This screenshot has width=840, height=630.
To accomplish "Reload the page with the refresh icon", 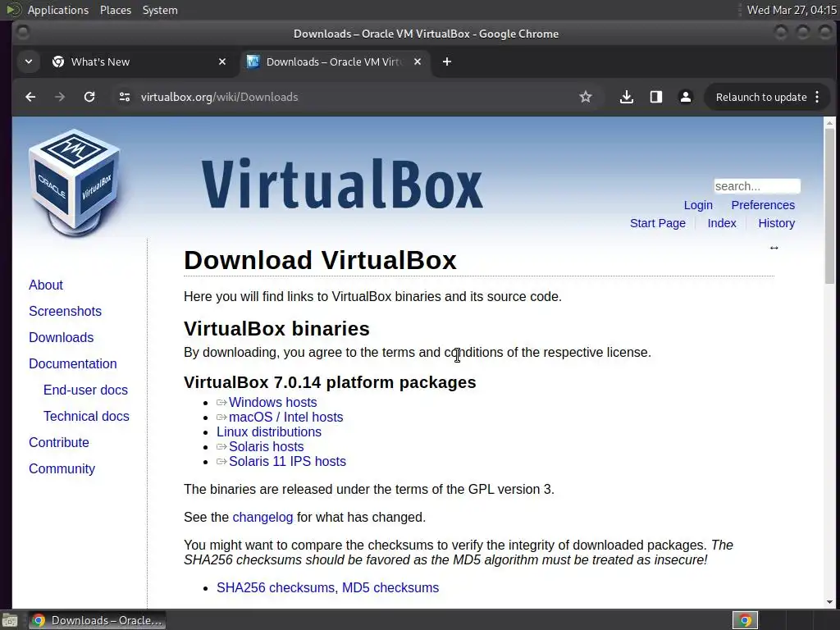I will pos(89,97).
